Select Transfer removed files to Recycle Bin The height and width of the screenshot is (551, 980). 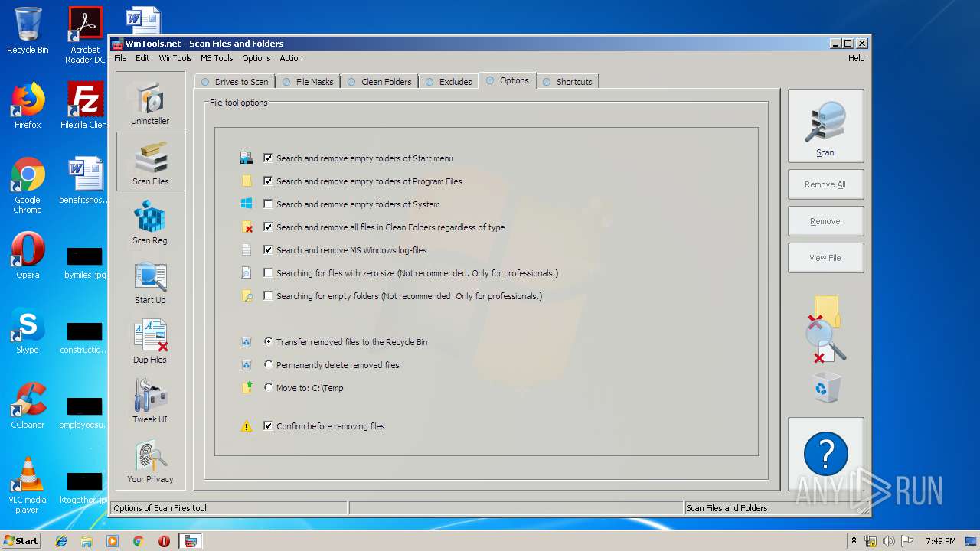pyautogui.click(x=268, y=342)
